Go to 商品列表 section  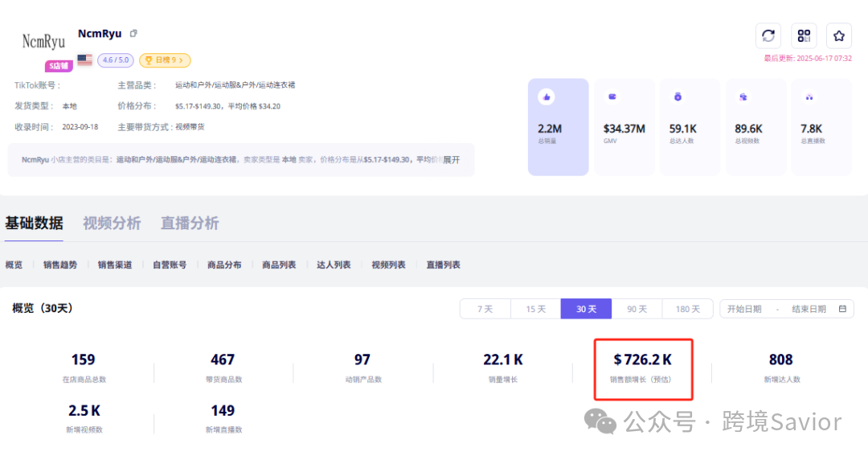click(279, 265)
